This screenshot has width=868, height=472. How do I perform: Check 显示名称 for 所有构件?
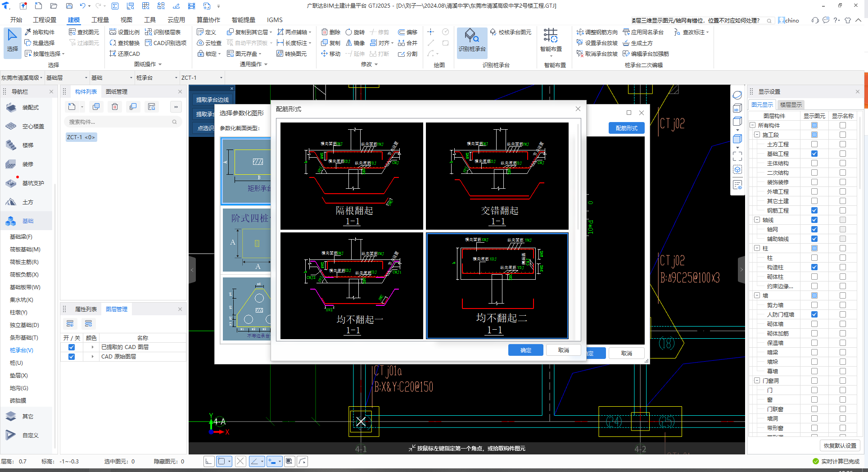843,125
